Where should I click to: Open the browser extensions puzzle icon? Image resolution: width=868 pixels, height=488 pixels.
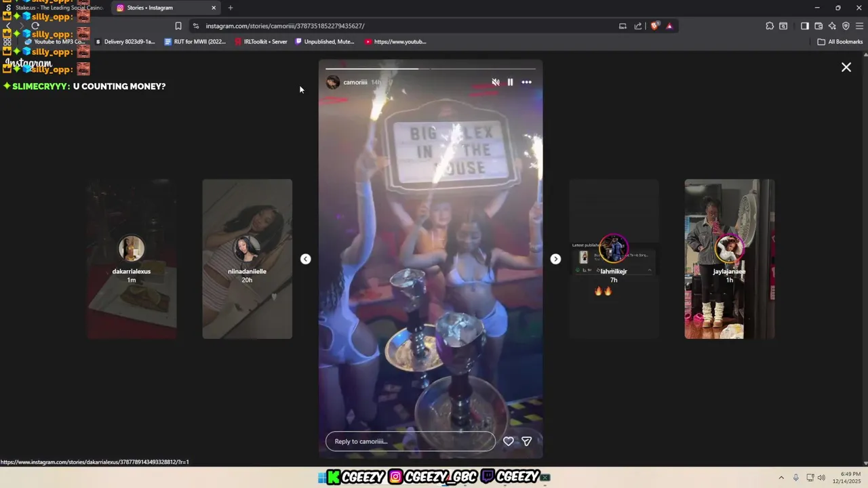(x=770, y=26)
